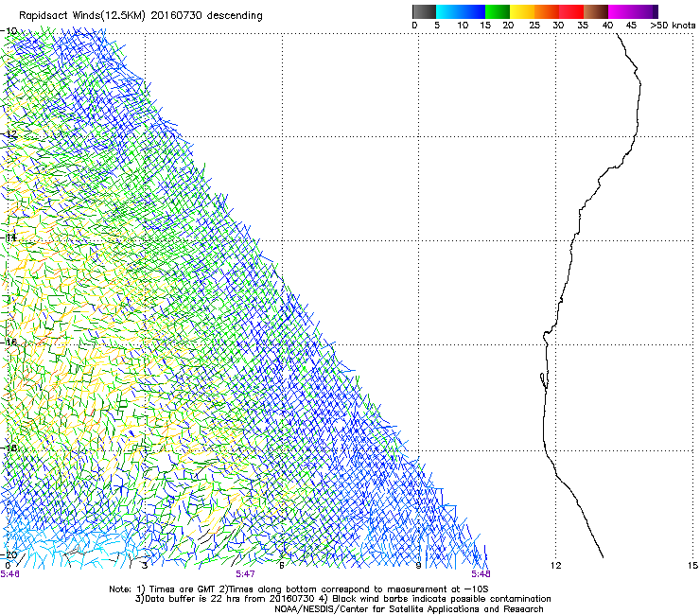The height and width of the screenshot is (615, 700).
Task: Click the '6' longitude axis label
Action: pos(282,566)
